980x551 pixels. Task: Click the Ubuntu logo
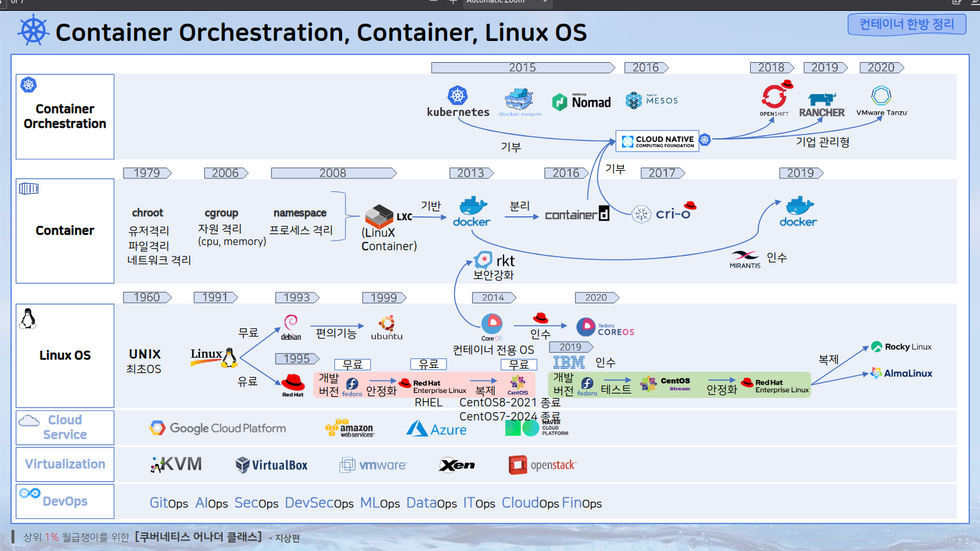pos(387,327)
